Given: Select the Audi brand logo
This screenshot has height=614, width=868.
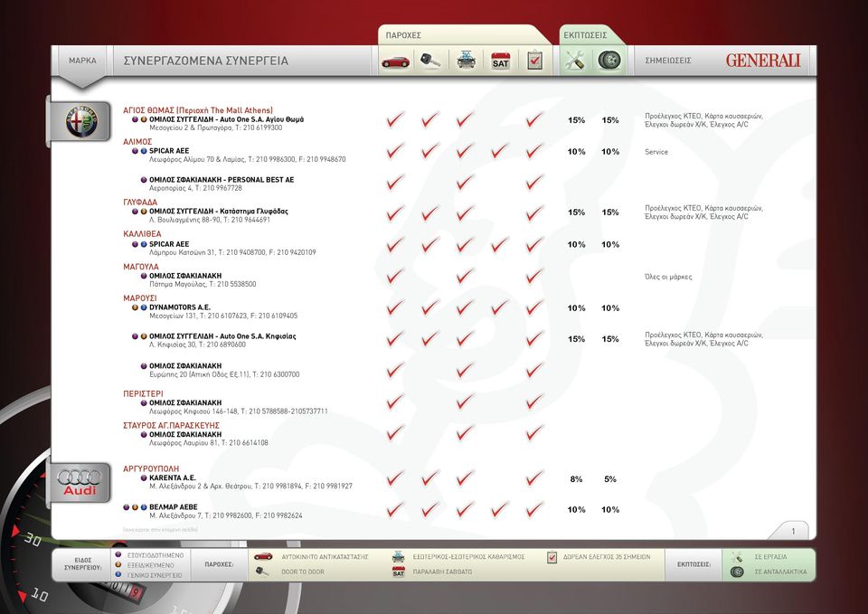Looking at the screenshot, I should (80, 482).
